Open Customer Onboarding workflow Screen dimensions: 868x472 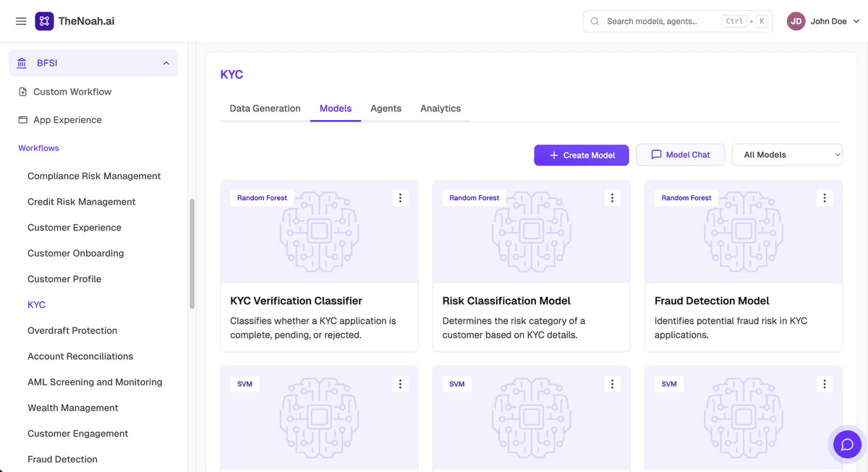tap(76, 253)
